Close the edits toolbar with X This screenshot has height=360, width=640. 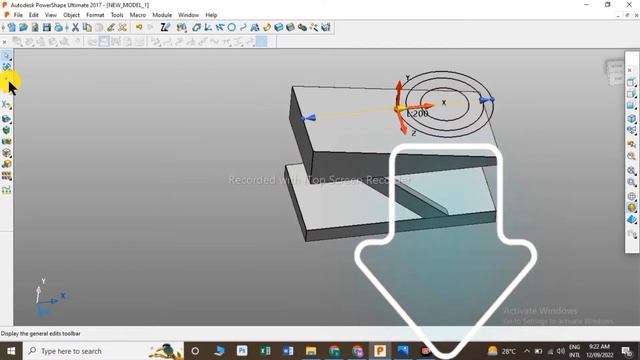(4, 42)
